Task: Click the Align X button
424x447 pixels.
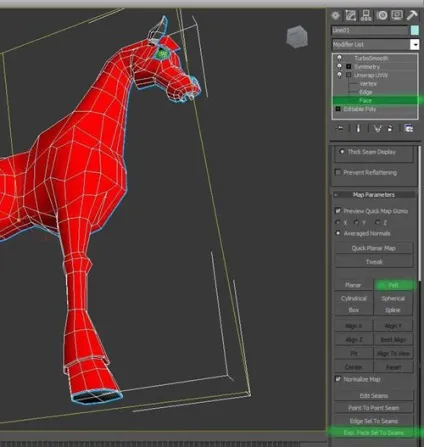Action: click(354, 326)
